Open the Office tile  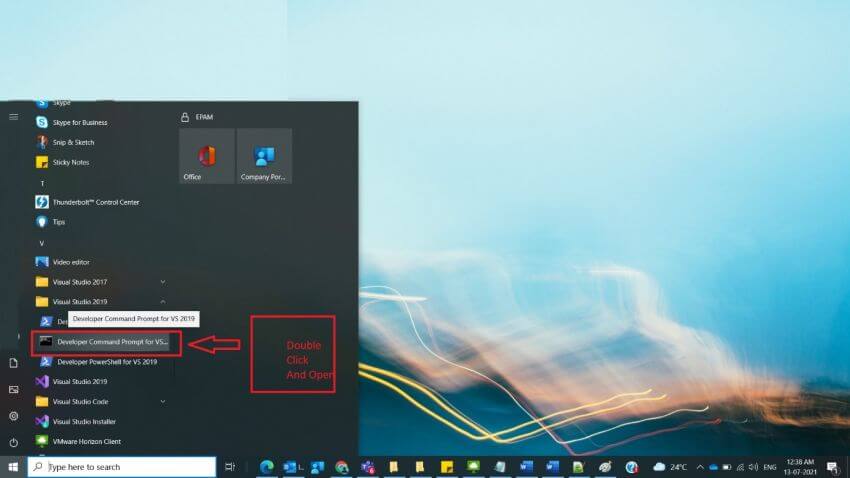point(207,156)
